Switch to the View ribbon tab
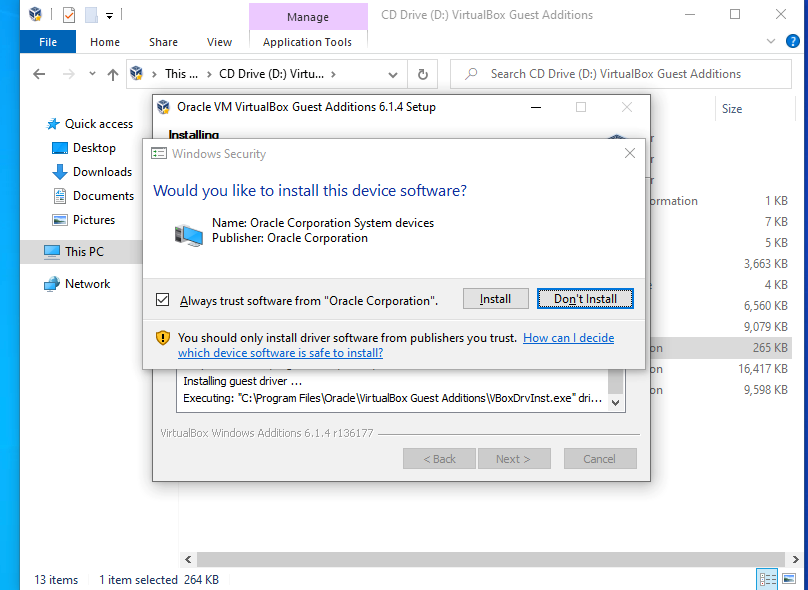808x590 pixels. coord(219,42)
